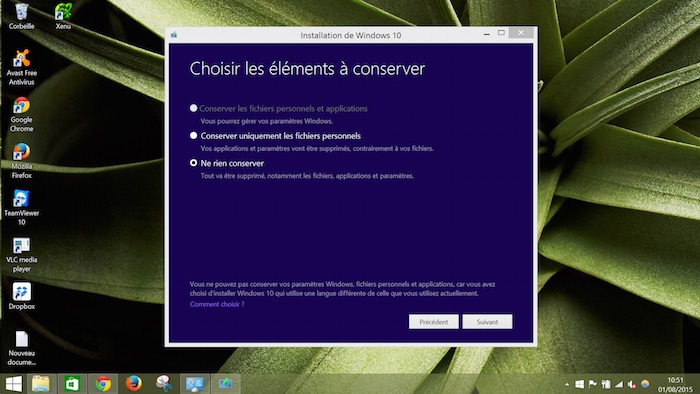
Task: Open the volume speaker tray icon
Action: pyautogui.click(x=632, y=384)
